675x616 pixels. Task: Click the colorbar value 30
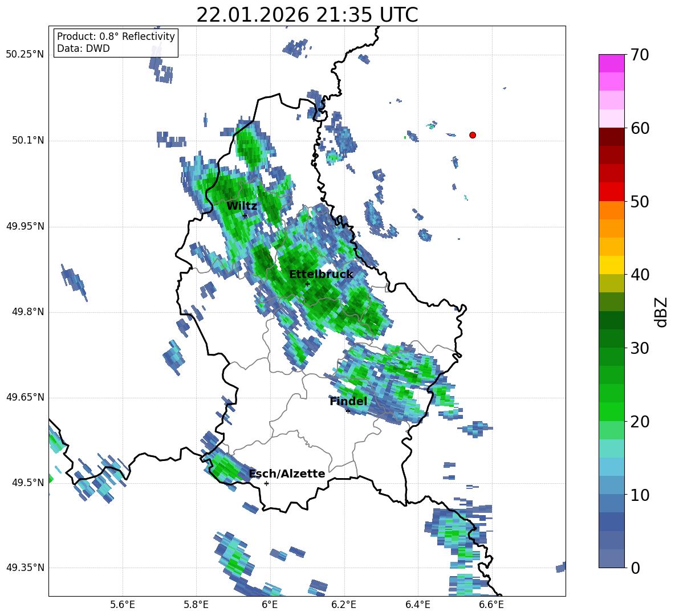pyautogui.click(x=640, y=348)
